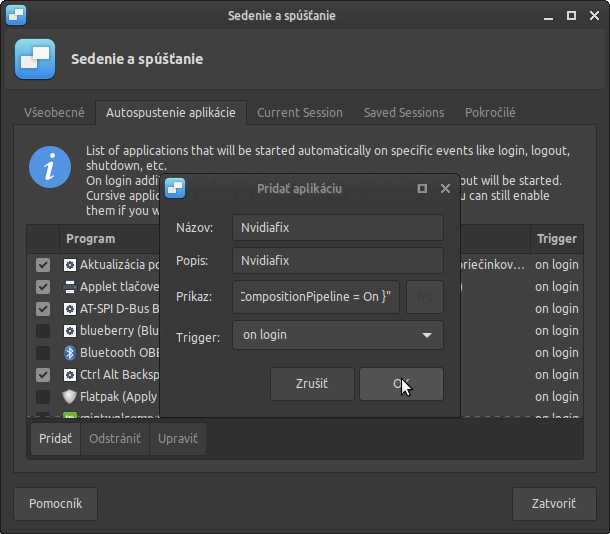This screenshot has width=610, height=534.
Task: Toggle the Ctrl Alt Backspace checkbox
Action: tap(43, 375)
